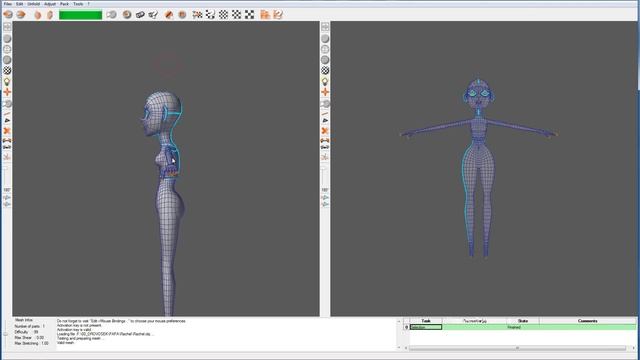Image resolution: width=640 pixels, height=360 pixels.
Task: Click the orange page-with-pencil icon in toolbar
Action: tap(278, 15)
